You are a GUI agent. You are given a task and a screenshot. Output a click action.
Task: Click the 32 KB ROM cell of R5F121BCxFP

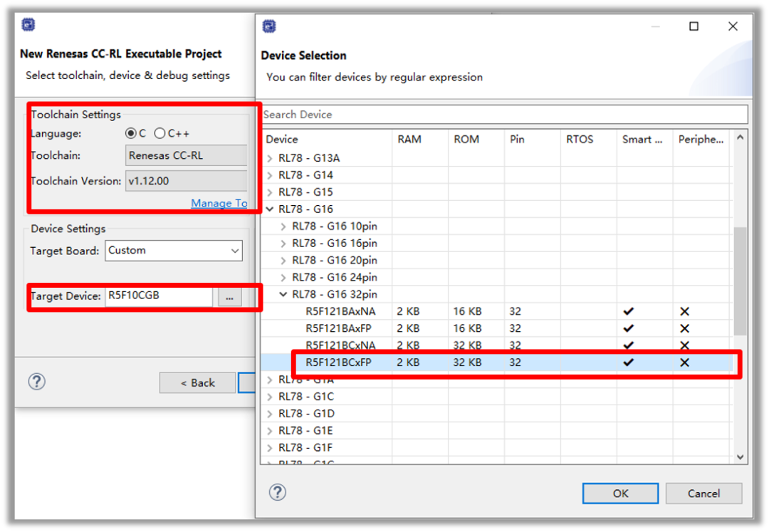point(467,363)
